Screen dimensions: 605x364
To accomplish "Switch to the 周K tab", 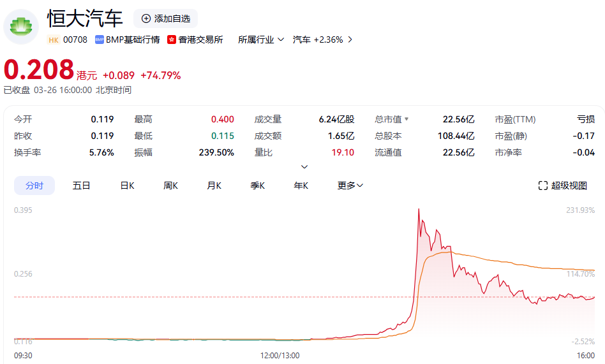I will coord(170,186).
